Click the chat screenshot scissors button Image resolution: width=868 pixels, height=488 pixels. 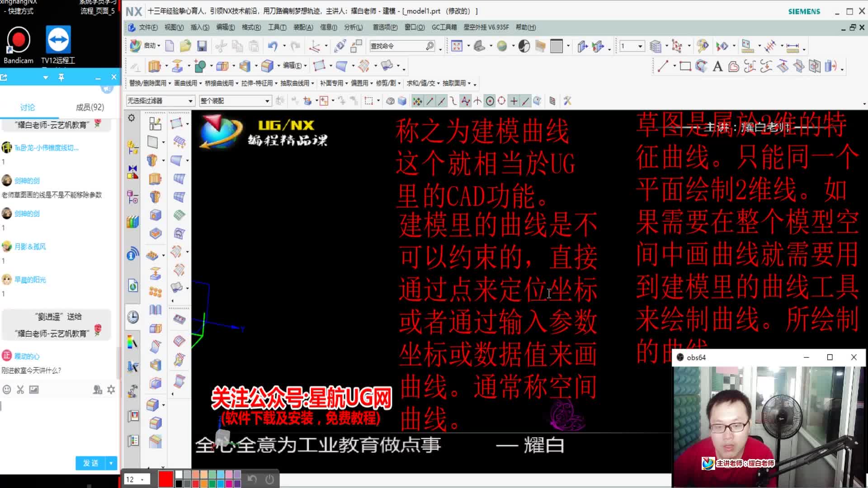20,389
